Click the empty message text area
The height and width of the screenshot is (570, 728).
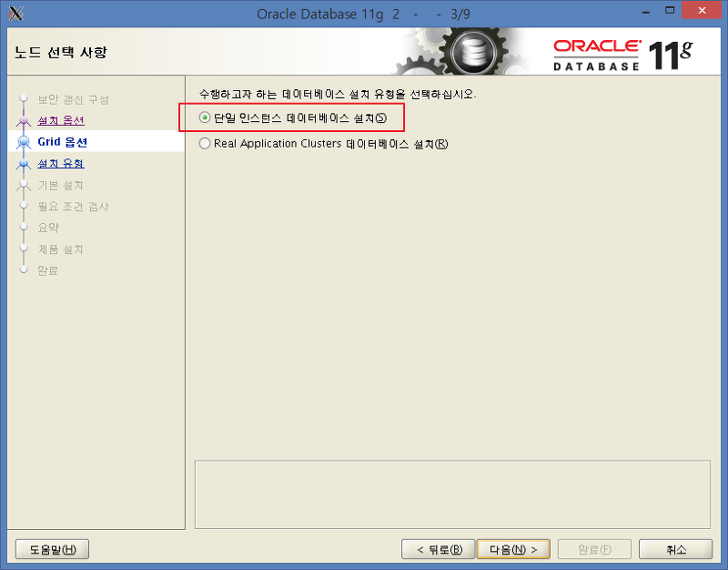click(452, 494)
